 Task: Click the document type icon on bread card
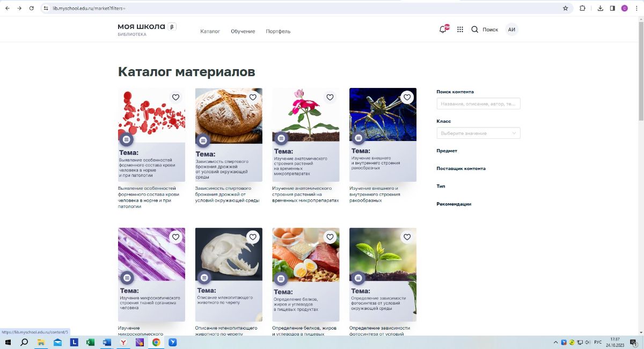click(203, 140)
